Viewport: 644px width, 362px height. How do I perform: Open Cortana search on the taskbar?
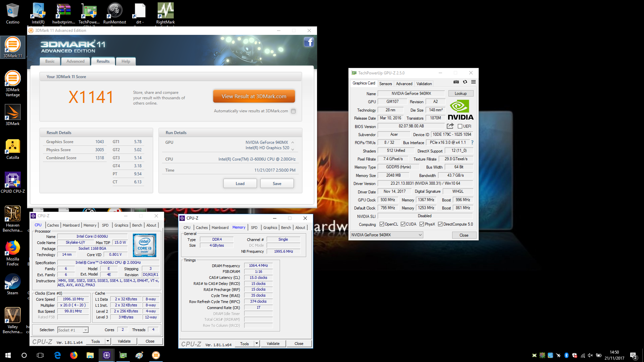point(24,355)
